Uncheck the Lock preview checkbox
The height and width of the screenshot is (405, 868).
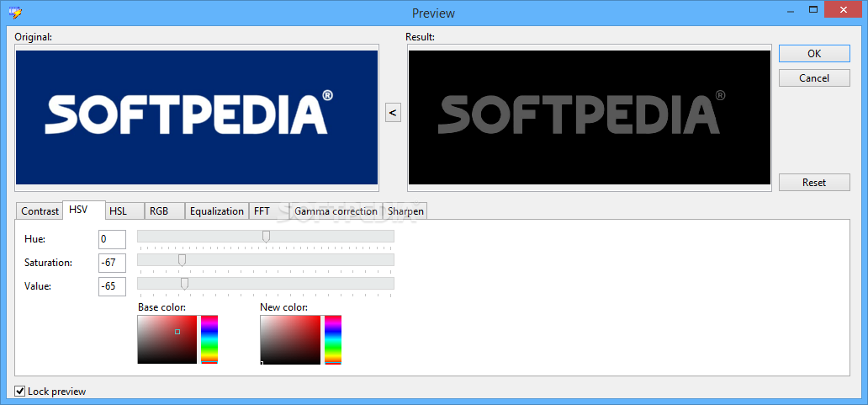click(x=20, y=392)
